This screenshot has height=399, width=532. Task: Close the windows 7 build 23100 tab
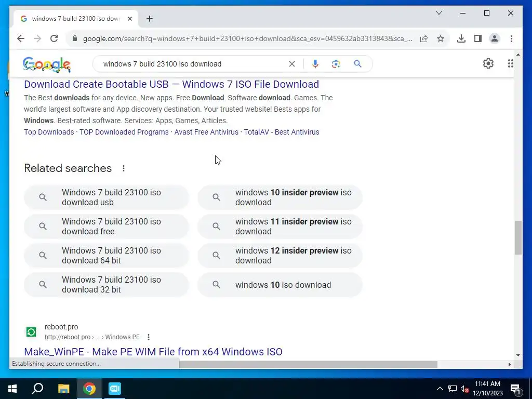pyautogui.click(x=129, y=19)
